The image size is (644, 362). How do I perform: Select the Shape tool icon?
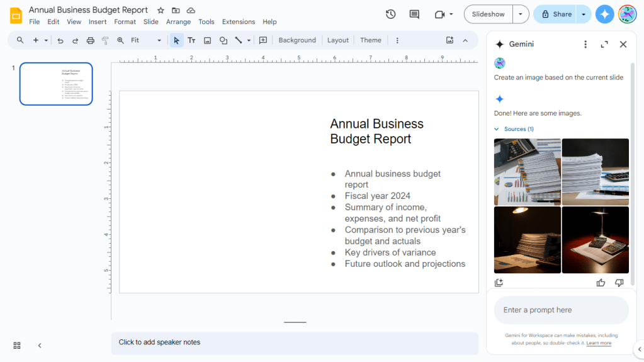pos(223,40)
